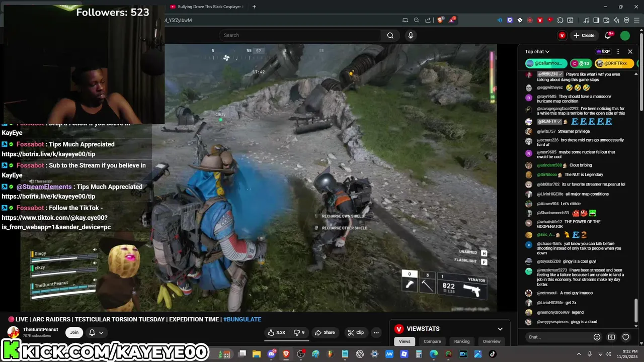Open the extensions puzzle-piece icon
The width and height of the screenshot is (644, 362).
560,20
